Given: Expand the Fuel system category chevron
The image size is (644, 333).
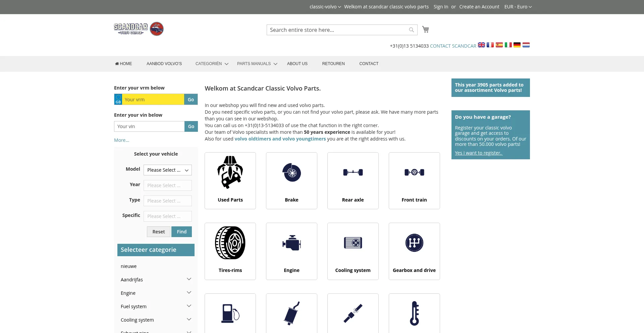Looking at the screenshot, I should click(189, 306).
